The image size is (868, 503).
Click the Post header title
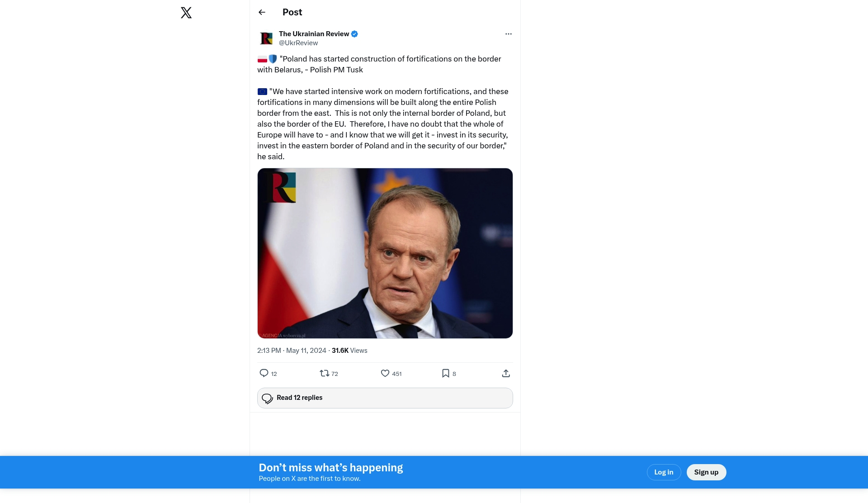coord(292,12)
